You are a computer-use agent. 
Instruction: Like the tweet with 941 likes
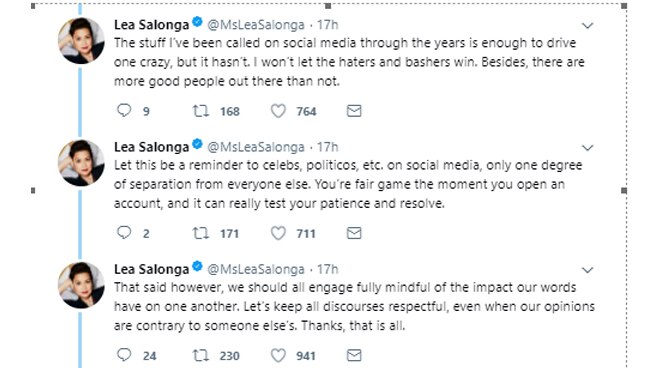pyautogui.click(x=278, y=355)
